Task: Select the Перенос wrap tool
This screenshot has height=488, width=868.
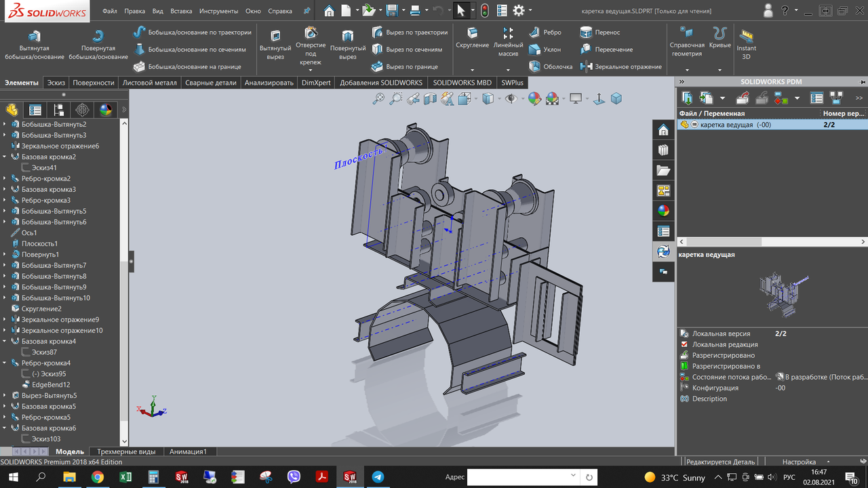Action: pyautogui.click(x=600, y=32)
